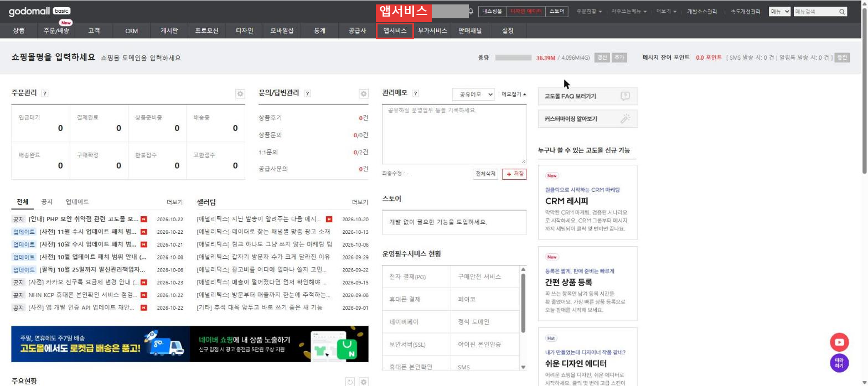Screen dimensions: 868x386
Task: Collapse the memo with 메모접기
Action: click(514, 94)
